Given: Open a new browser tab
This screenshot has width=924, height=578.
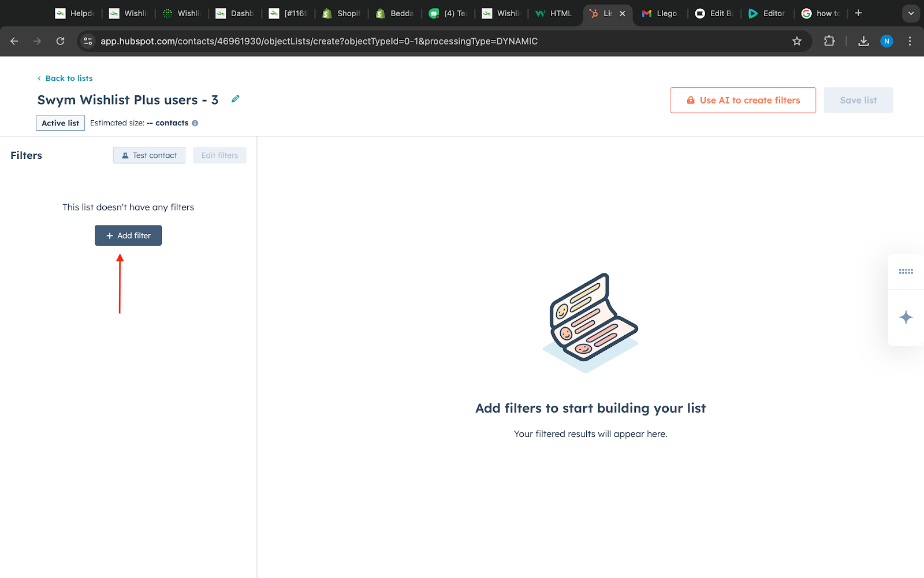Looking at the screenshot, I should pos(859,13).
